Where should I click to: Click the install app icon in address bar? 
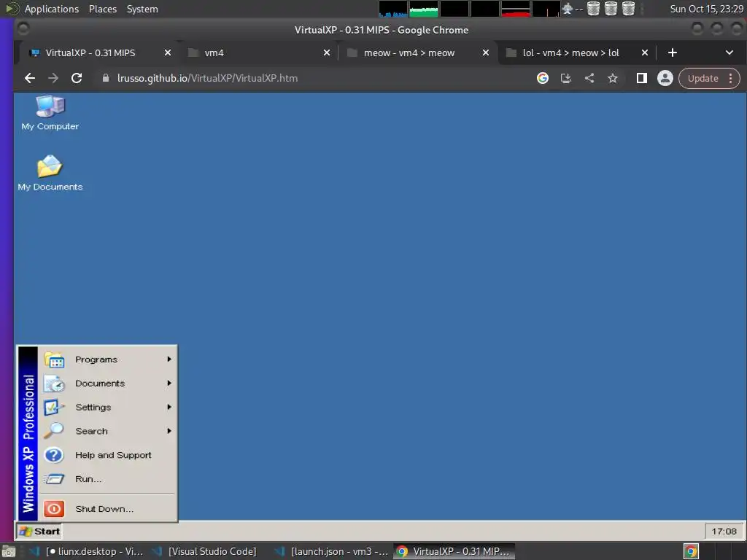566,78
